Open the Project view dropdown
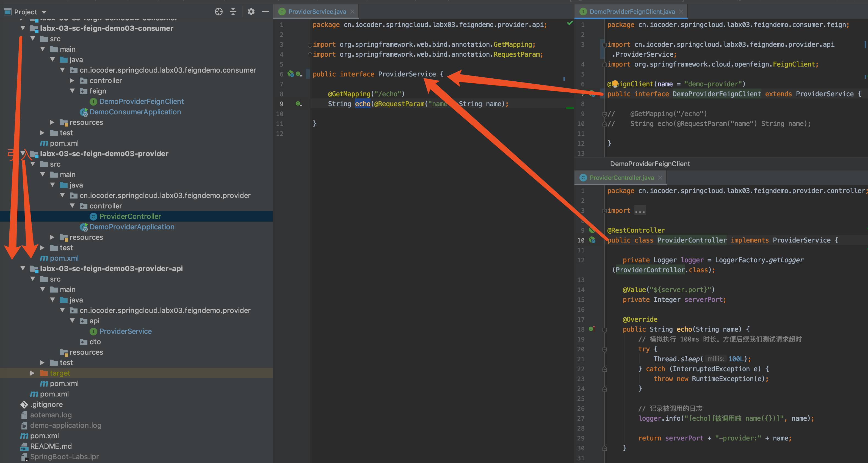Image resolution: width=868 pixels, height=463 pixels. click(44, 12)
